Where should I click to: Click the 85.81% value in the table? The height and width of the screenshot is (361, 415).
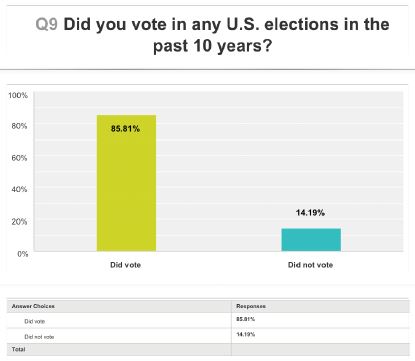(x=246, y=319)
